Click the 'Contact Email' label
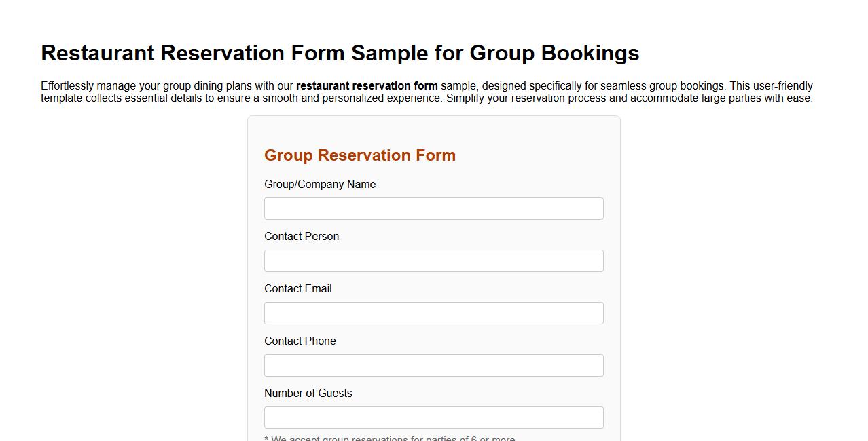The height and width of the screenshot is (441, 868). pos(297,288)
